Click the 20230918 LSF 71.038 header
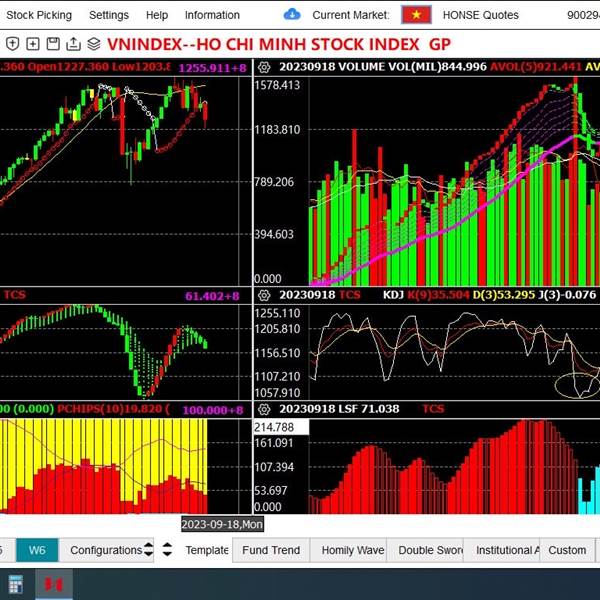The width and height of the screenshot is (600, 600). [339, 409]
